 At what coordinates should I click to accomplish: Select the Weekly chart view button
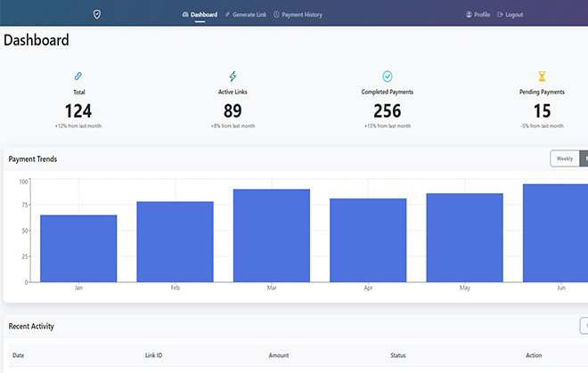pos(565,158)
